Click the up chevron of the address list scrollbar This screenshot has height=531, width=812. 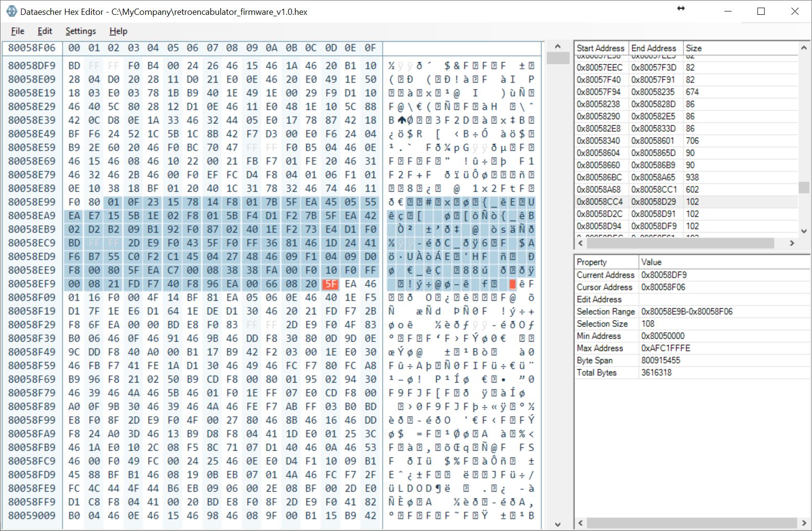[803, 47]
